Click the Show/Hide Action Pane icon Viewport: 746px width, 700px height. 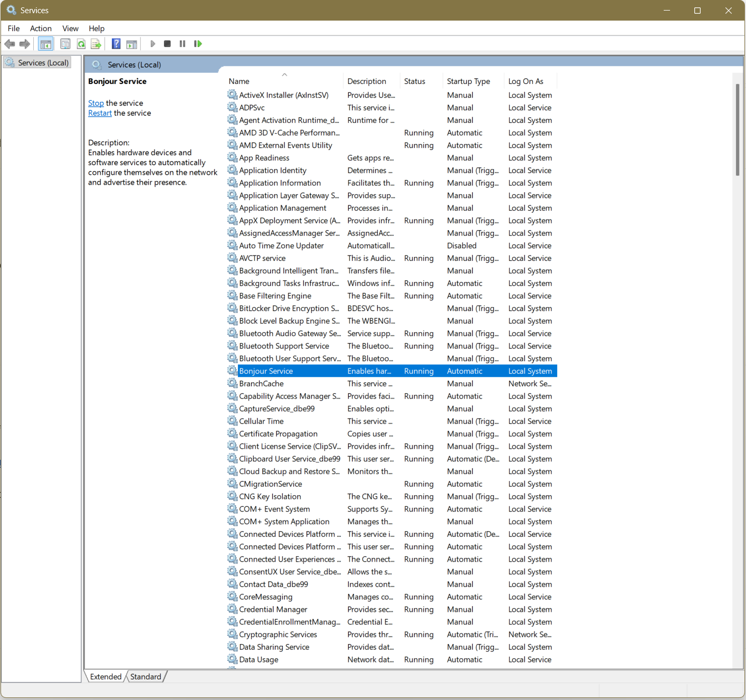coord(131,44)
